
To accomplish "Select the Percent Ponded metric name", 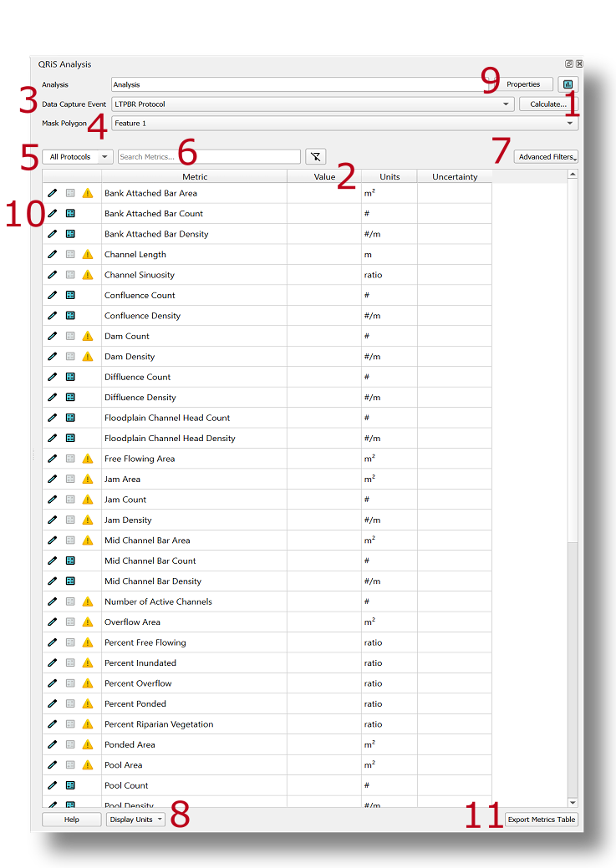I will coord(135,703).
